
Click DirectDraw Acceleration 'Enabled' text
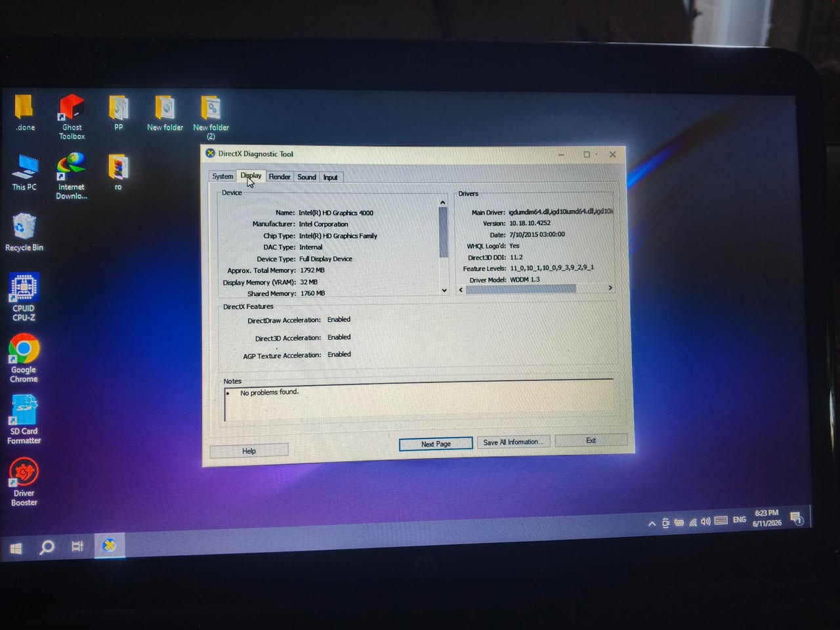[339, 320]
